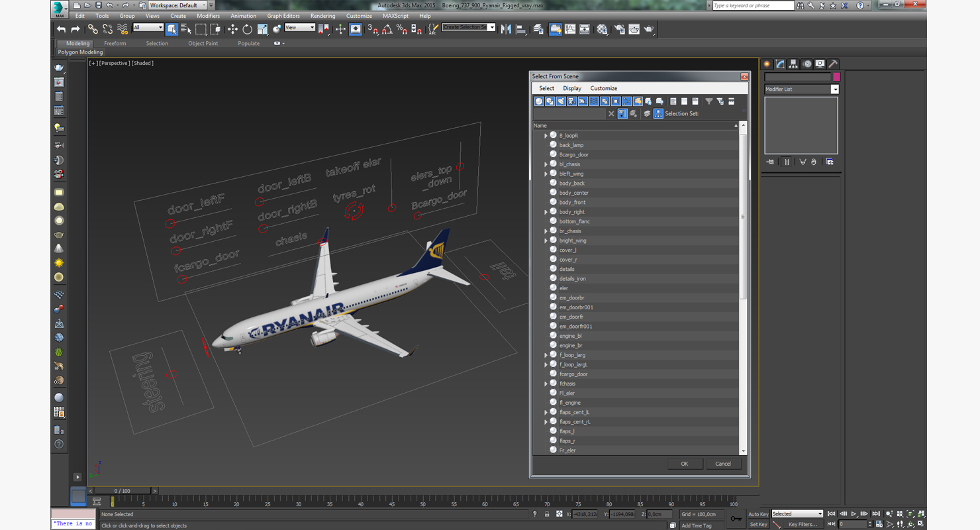Click the Align tool icon
Image resolution: width=980 pixels, height=530 pixels.
pyautogui.click(x=520, y=29)
